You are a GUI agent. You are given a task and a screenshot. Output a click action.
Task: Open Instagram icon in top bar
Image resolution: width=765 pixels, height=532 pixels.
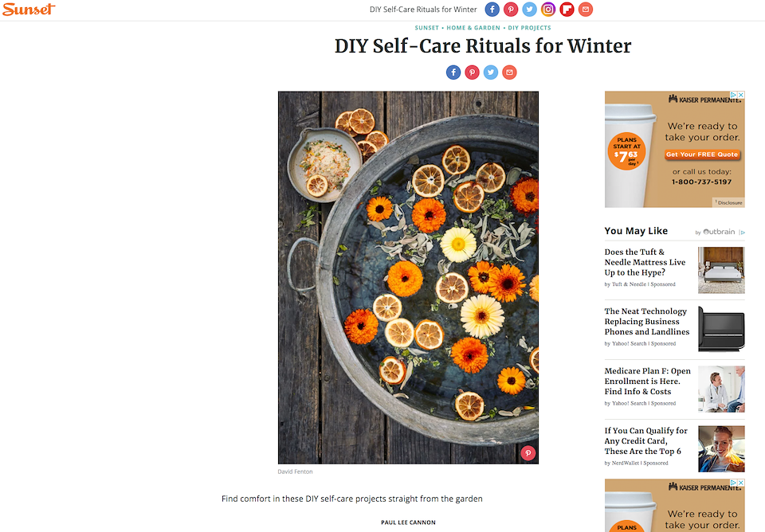[x=548, y=10]
